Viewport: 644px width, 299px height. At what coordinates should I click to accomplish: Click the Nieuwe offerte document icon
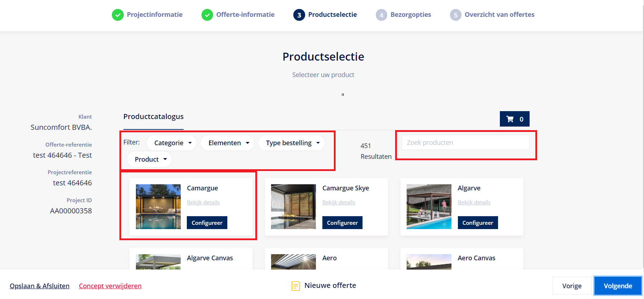point(295,286)
